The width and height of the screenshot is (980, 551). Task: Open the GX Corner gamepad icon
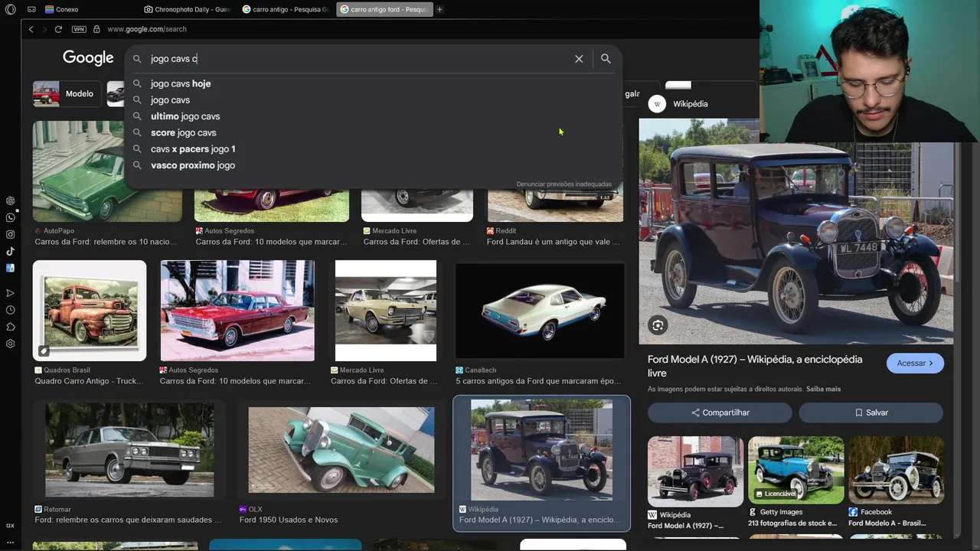pos(31,9)
